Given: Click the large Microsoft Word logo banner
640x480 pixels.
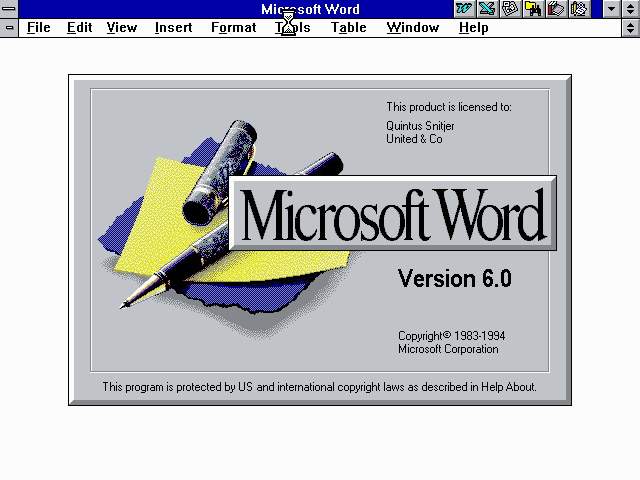Looking at the screenshot, I should click(x=393, y=213).
